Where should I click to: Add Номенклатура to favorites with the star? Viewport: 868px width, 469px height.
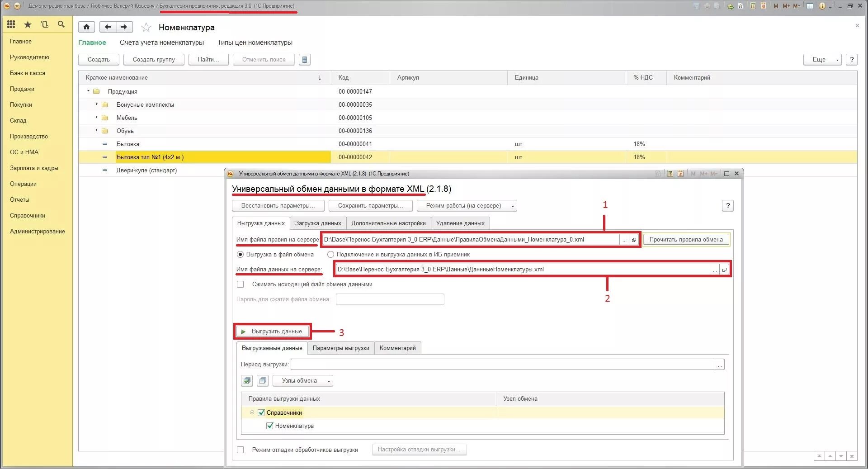[146, 28]
